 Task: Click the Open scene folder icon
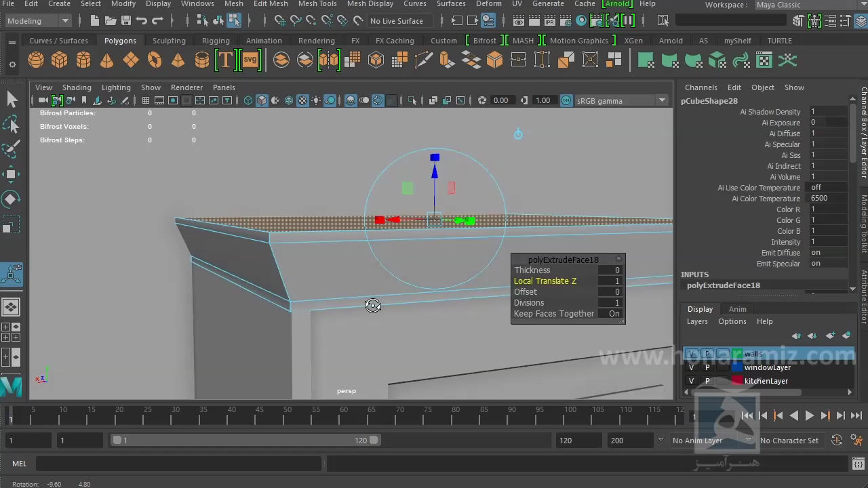pyautogui.click(x=111, y=21)
